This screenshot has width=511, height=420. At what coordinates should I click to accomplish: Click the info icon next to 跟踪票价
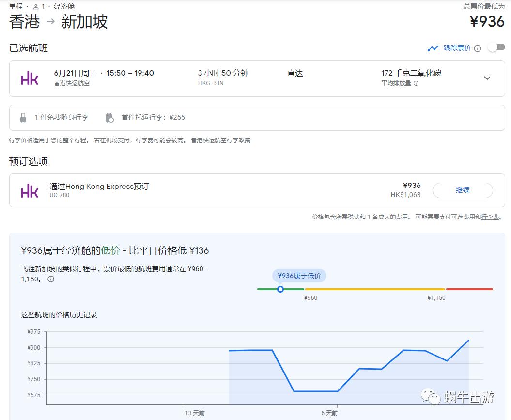477,48
